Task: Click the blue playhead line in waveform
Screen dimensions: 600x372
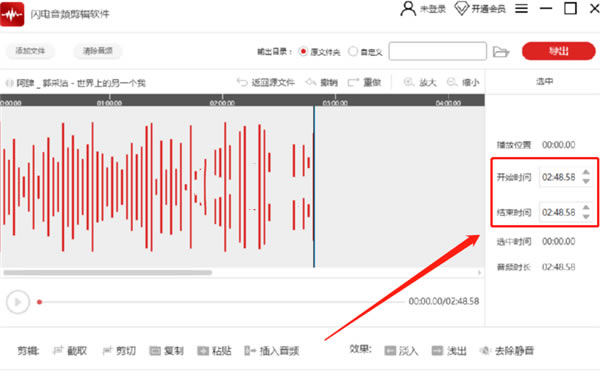Action: 314,187
